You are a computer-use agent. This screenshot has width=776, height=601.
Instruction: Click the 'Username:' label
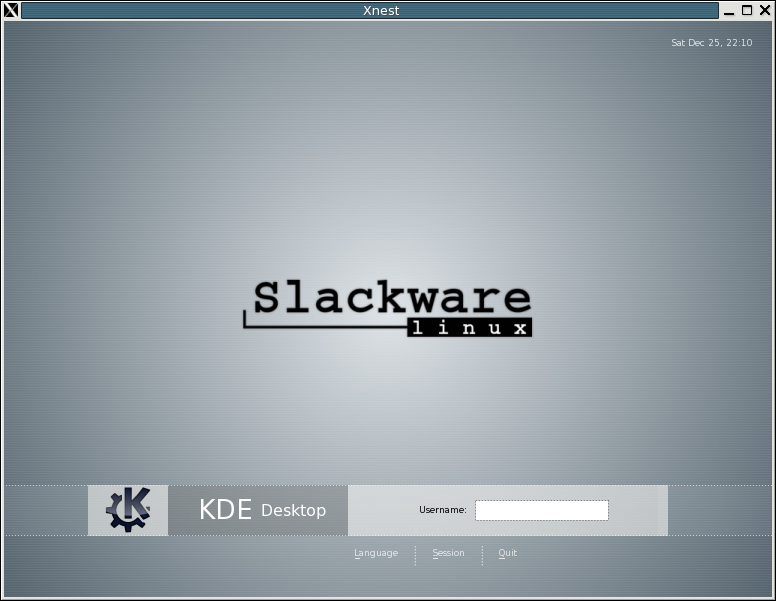[x=442, y=509]
